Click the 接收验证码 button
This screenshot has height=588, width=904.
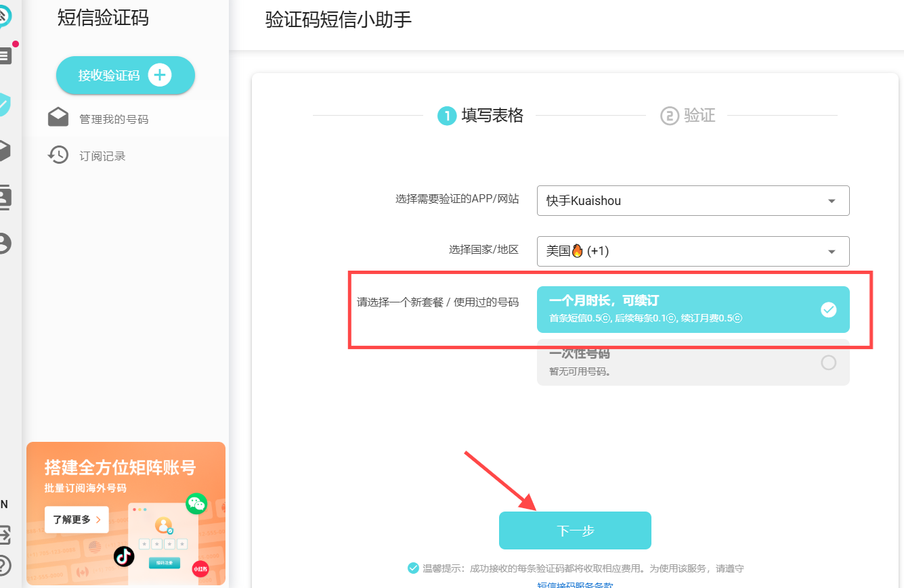125,75
